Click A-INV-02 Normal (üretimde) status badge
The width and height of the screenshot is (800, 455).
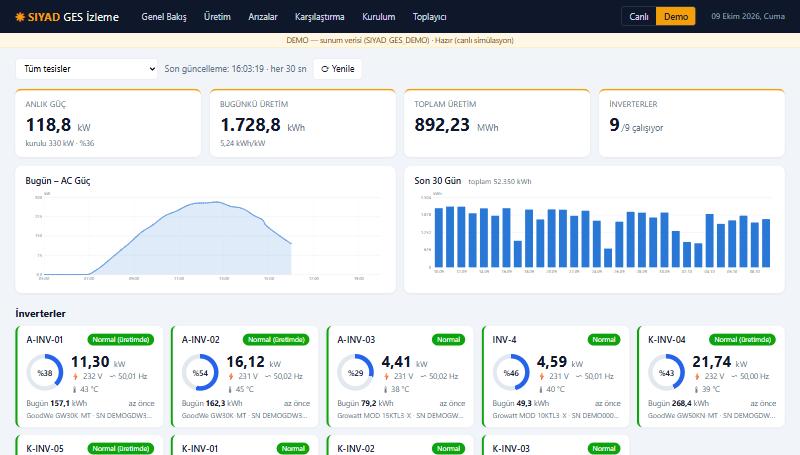pos(276,340)
